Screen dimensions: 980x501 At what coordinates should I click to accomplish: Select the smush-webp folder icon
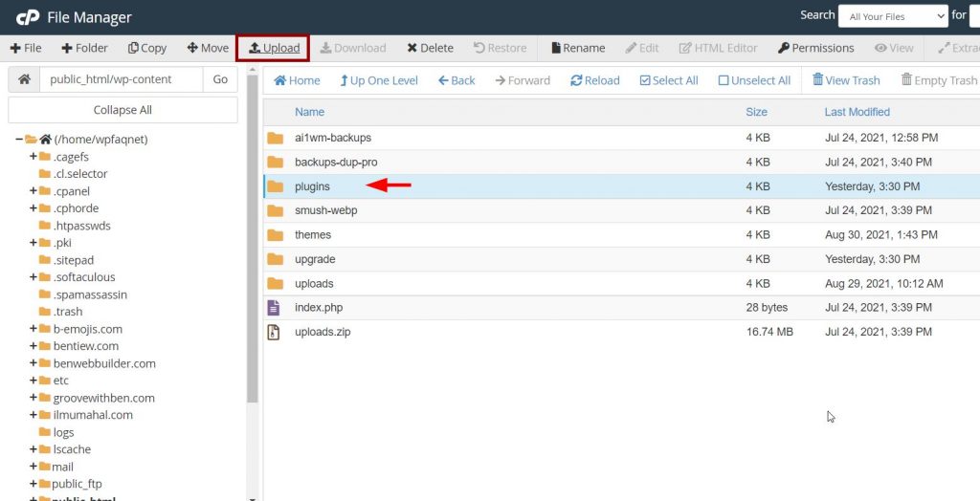point(275,211)
